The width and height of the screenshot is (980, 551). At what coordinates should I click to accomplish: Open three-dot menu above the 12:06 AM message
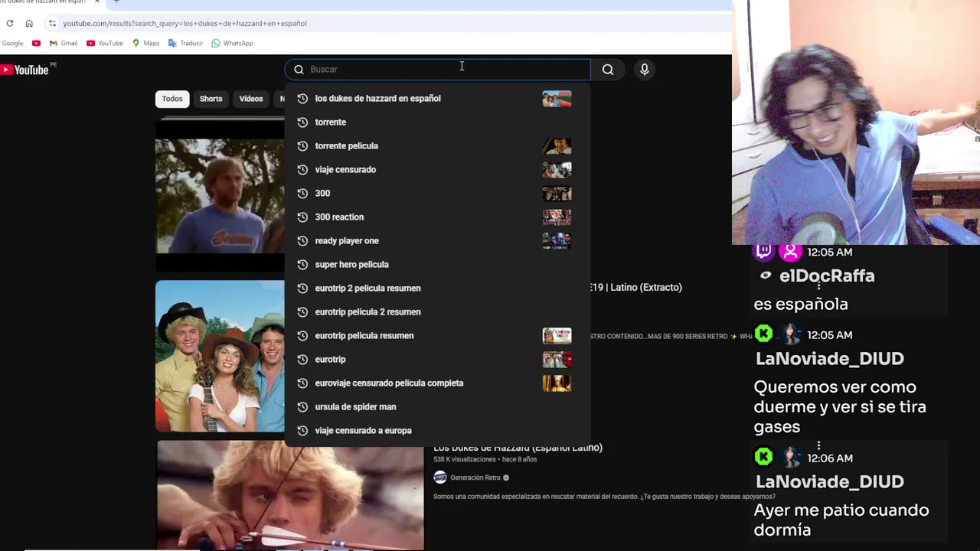[818, 445]
